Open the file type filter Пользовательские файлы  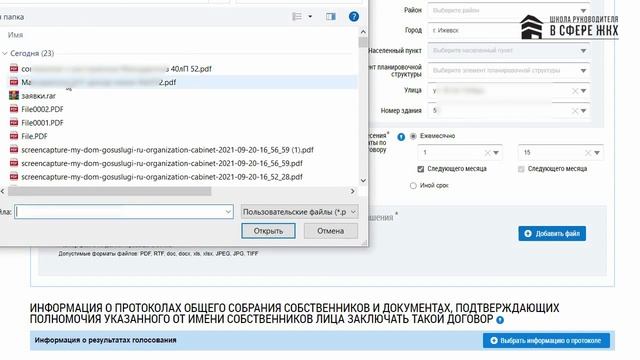coord(300,212)
